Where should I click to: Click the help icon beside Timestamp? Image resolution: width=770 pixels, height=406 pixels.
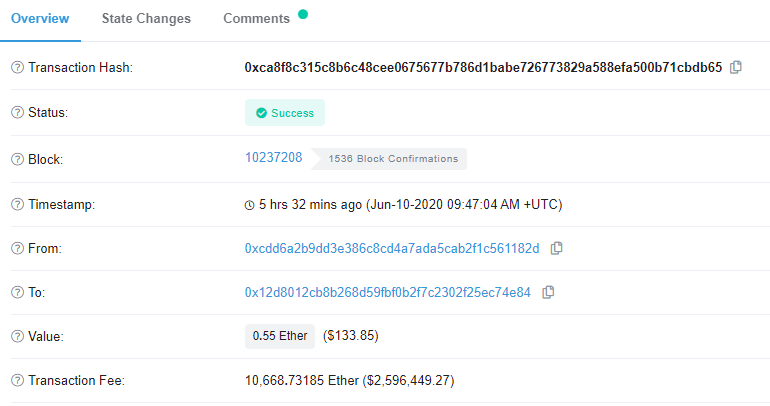tap(17, 204)
